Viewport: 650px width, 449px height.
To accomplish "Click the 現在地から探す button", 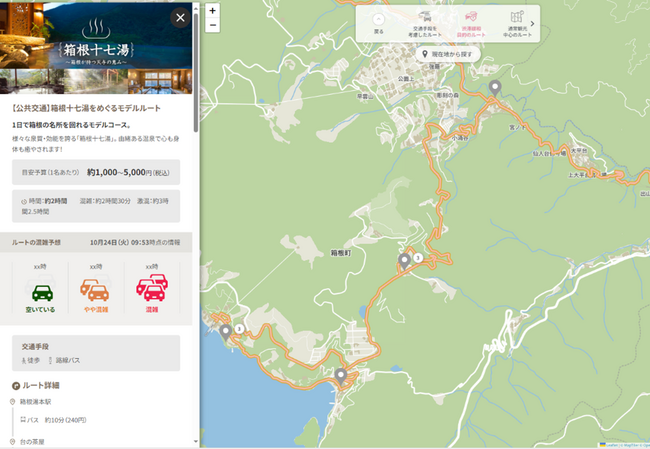I will [x=448, y=54].
